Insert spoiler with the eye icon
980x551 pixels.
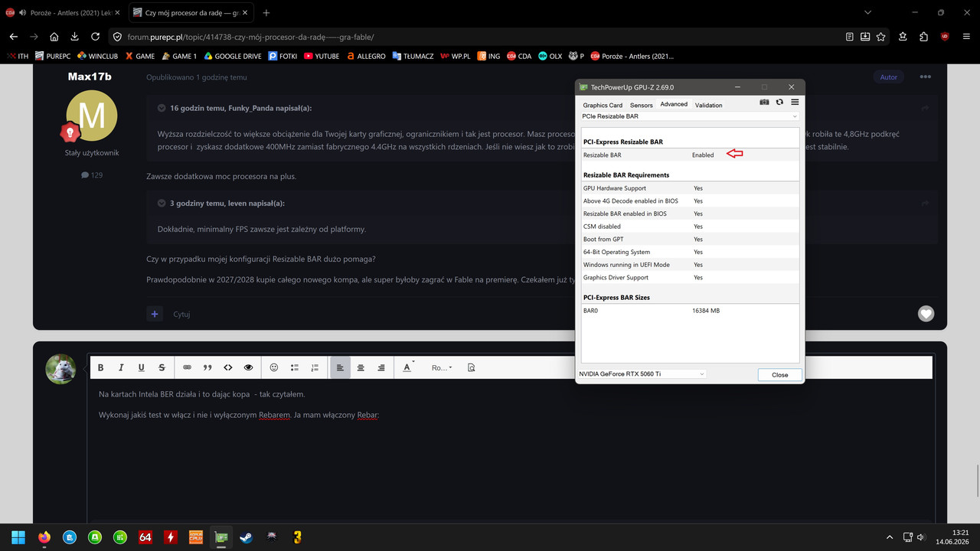point(249,367)
